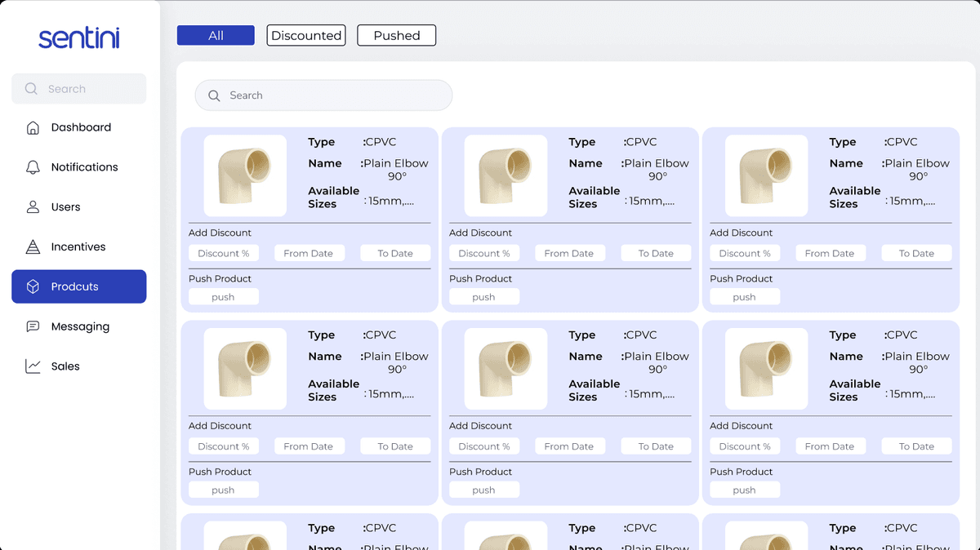Image resolution: width=980 pixels, height=550 pixels.
Task: Click To Date field in top-left card
Action: (395, 253)
